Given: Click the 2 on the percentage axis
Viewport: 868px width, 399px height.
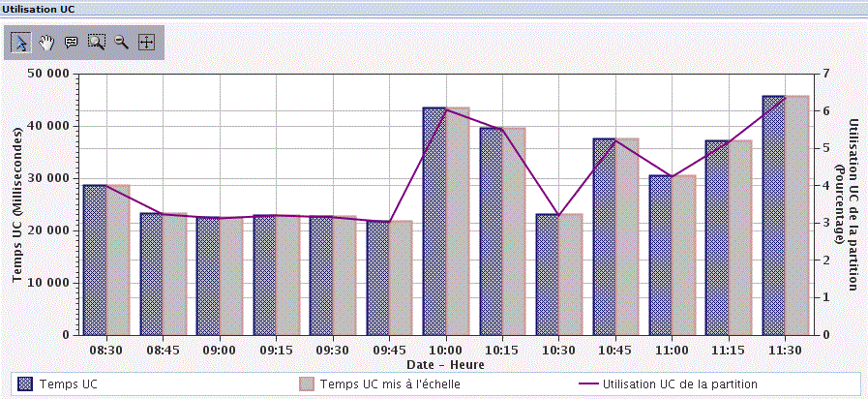Looking at the screenshot, I should 825,261.
